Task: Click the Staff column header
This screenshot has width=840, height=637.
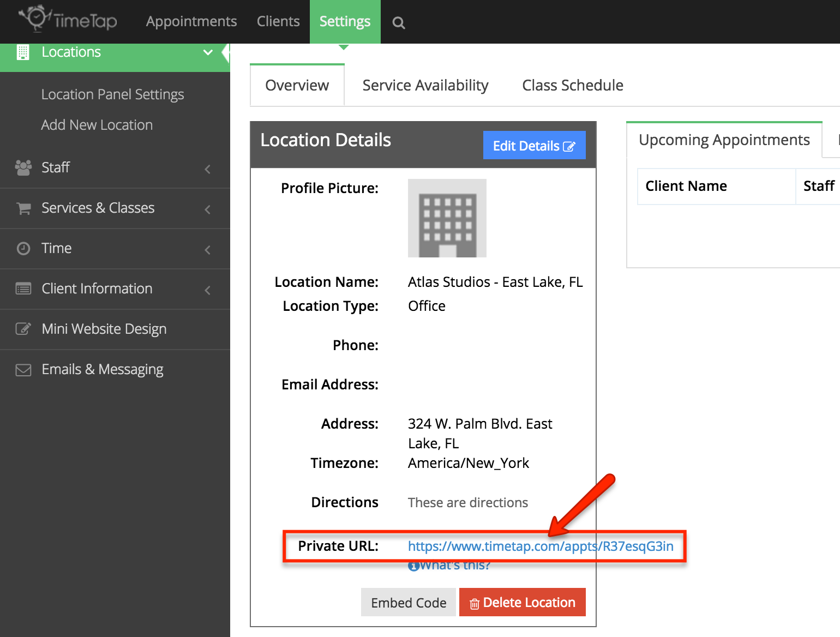Action: click(819, 186)
